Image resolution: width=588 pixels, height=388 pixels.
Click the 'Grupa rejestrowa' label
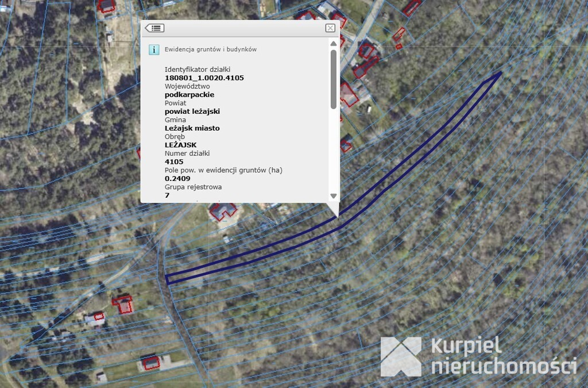point(193,187)
